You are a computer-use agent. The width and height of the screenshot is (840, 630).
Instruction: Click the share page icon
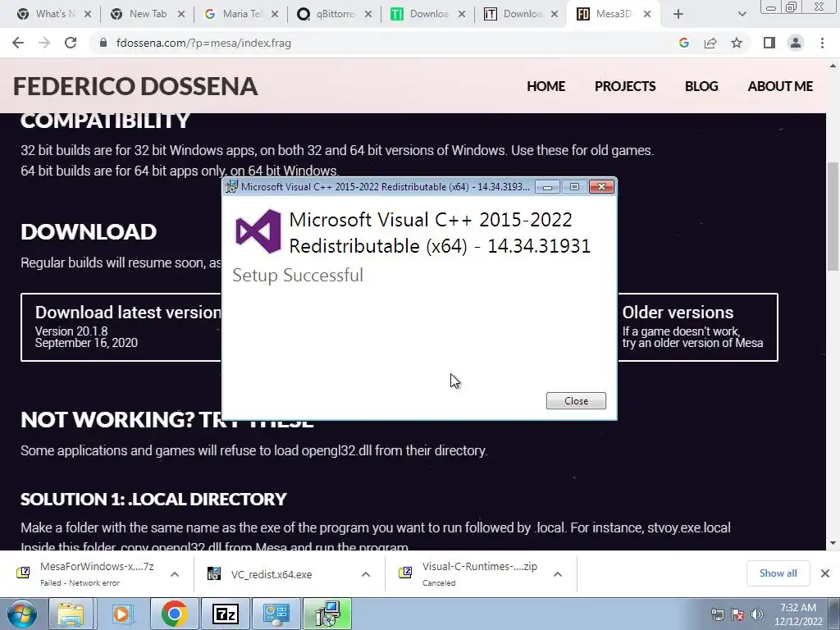coord(710,43)
